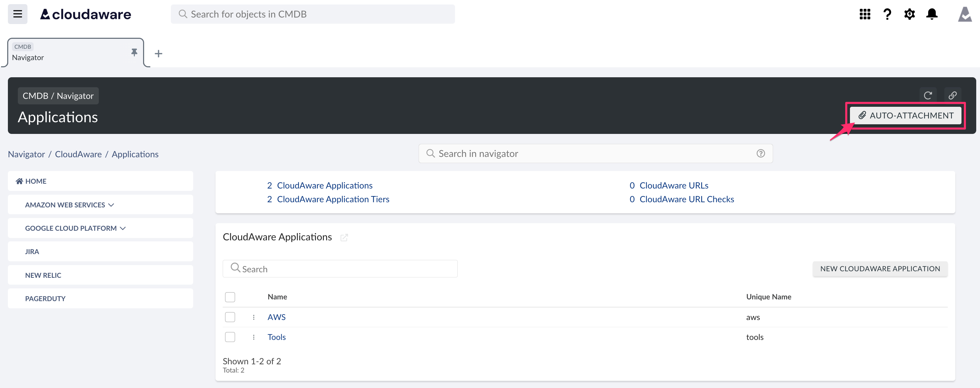Open the settings gear icon
The width and height of the screenshot is (980, 388).
(x=909, y=14)
